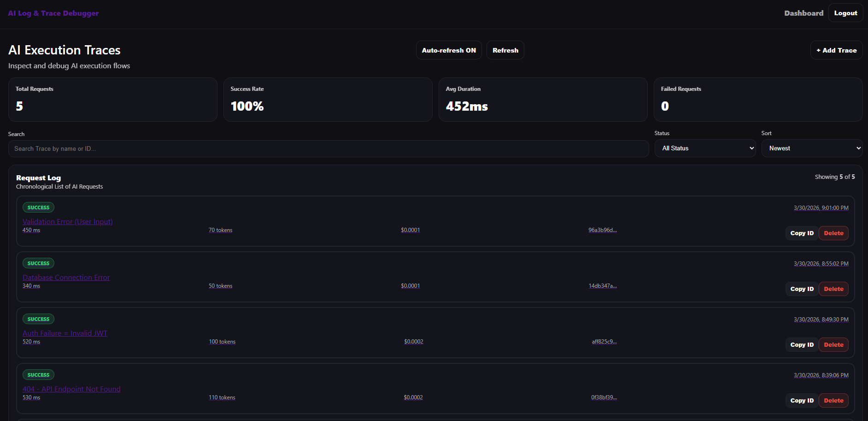Delete the Validation Error trace
Screen dimensions: 868x421
click(x=833, y=233)
